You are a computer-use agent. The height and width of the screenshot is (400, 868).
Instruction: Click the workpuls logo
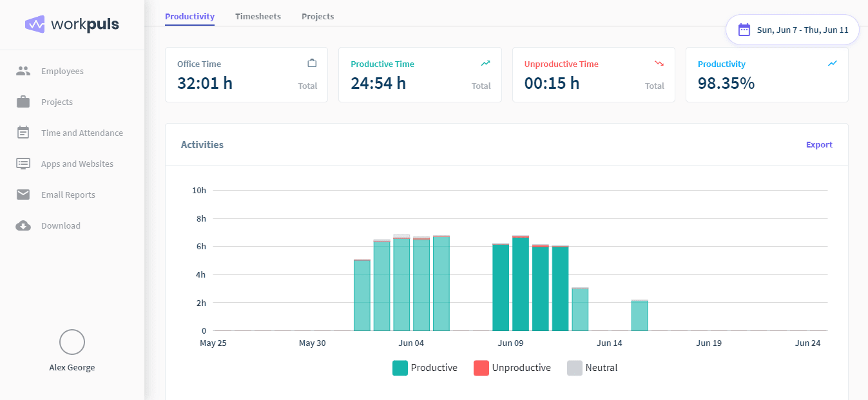pyautogui.click(x=72, y=24)
